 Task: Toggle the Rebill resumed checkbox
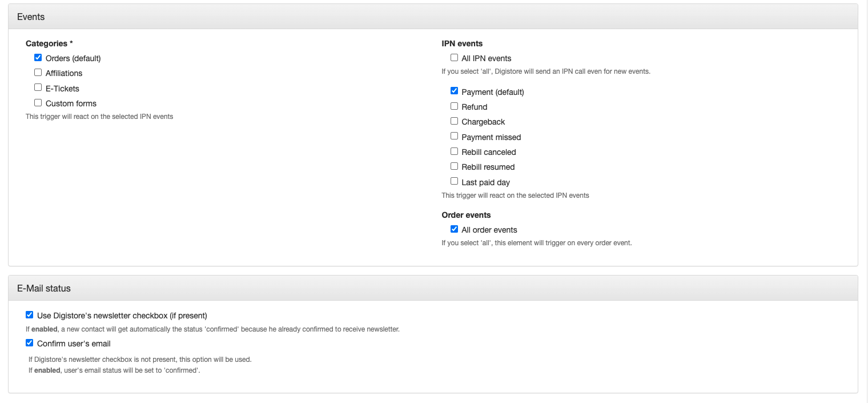(455, 166)
